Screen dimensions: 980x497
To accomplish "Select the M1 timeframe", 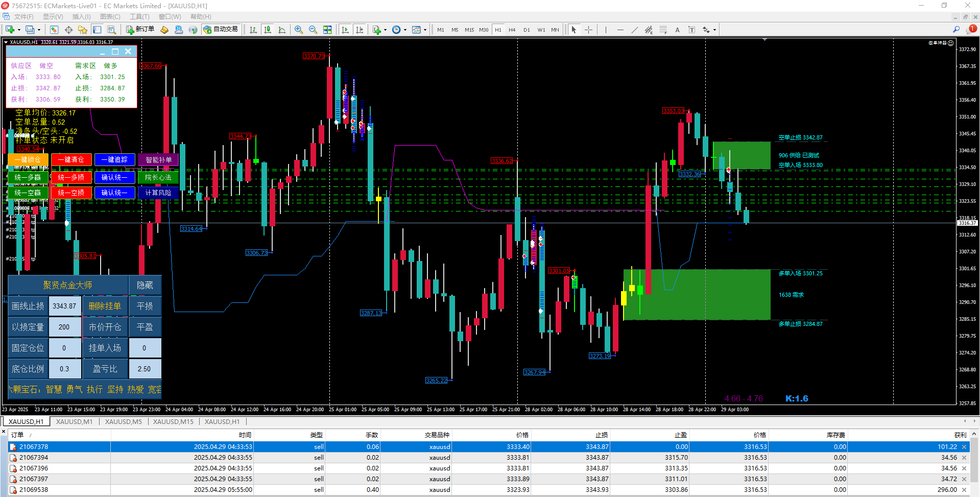I will coord(441,30).
